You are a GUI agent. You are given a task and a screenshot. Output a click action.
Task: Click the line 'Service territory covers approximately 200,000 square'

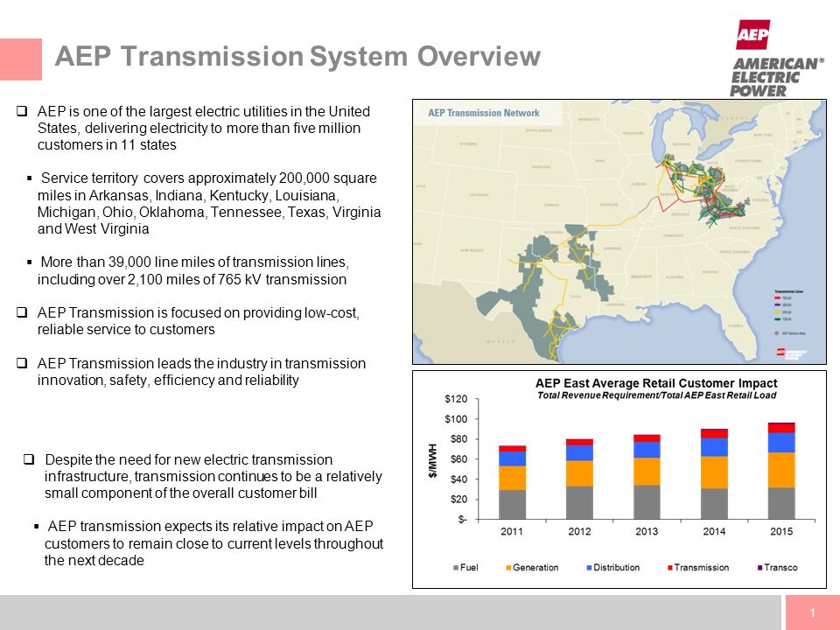[209, 178]
